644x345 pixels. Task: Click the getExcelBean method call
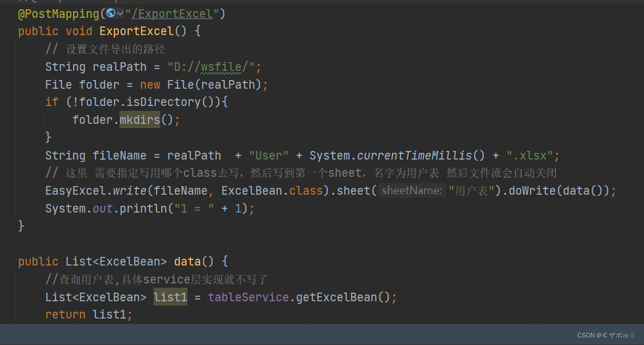click(336, 297)
